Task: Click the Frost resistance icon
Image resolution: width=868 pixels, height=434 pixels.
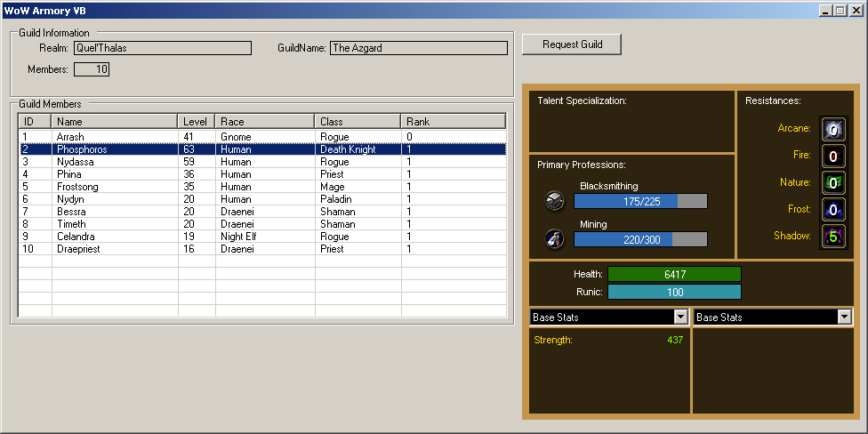Action: 832,209
